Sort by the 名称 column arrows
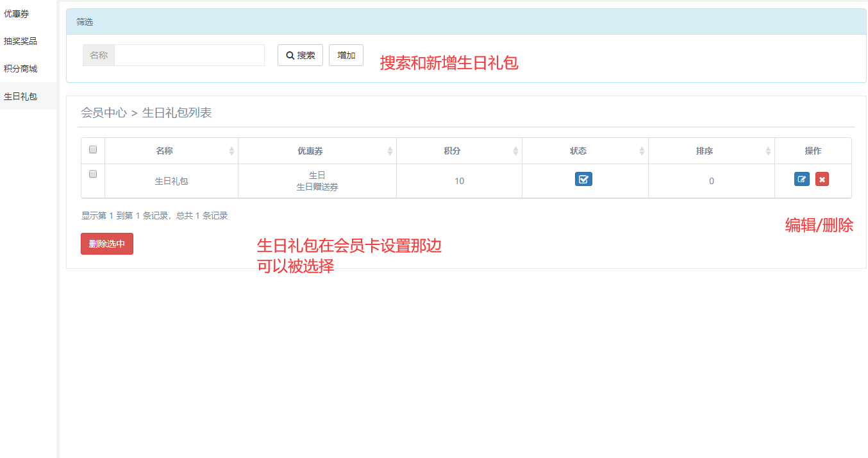Viewport: 868px width, 458px height. (231, 151)
